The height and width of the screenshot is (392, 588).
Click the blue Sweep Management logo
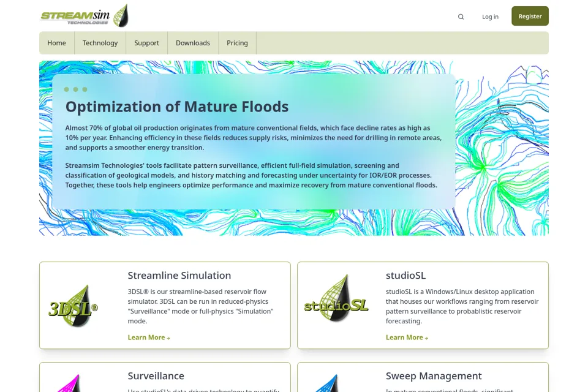pyautogui.click(x=327, y=383)
